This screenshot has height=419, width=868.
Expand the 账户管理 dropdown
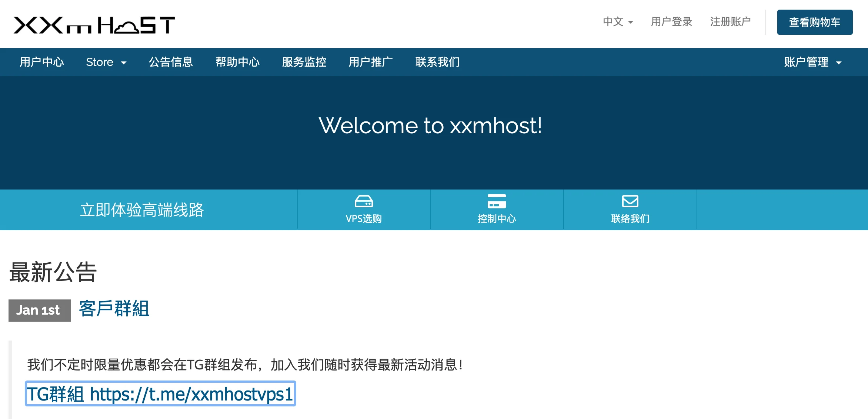pyautogui.click(x=812, y=62)
